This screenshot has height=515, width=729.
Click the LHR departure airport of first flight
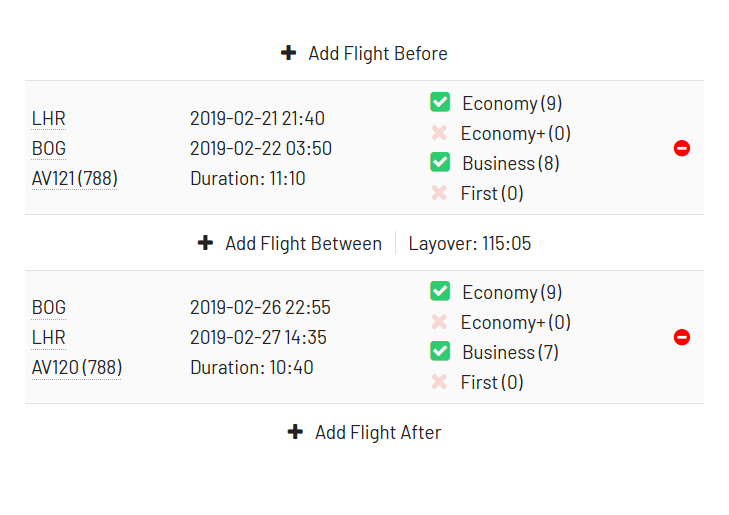(48, 119)
